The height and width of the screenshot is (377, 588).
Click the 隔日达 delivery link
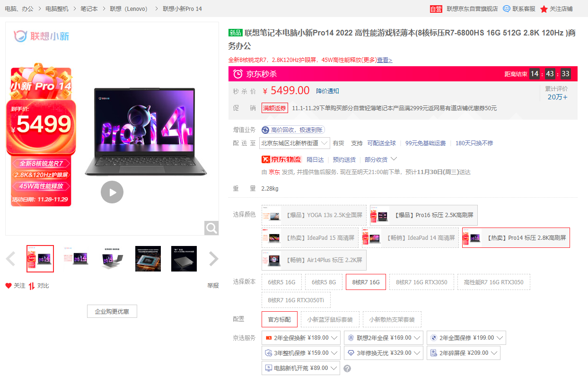[x=315, y=159]
